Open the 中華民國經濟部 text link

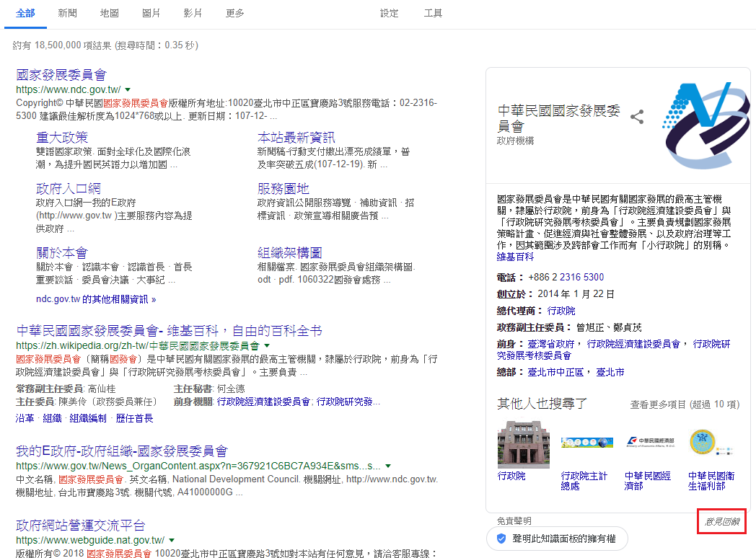pyautogui.click(x=648, y=481)
